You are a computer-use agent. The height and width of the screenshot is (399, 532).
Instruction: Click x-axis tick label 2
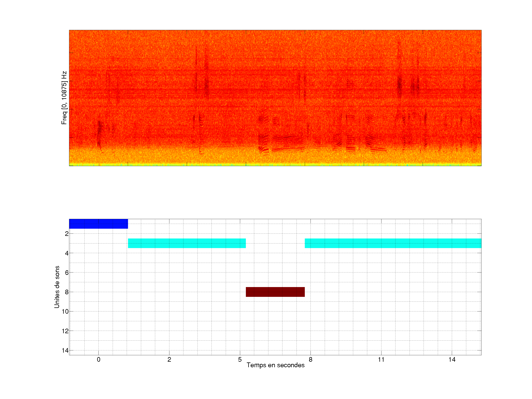click(x=169, y=359)
